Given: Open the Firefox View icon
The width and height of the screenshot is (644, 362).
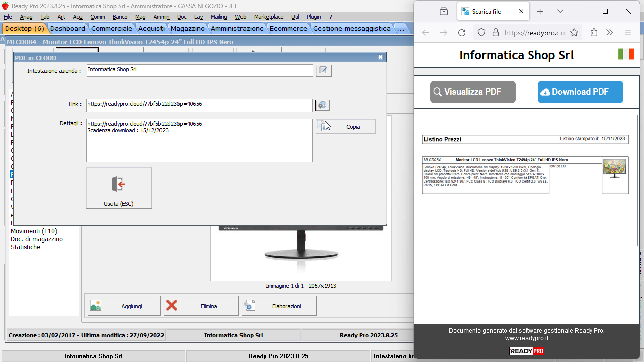Looking at the screenshot, I should pos(443,11).
